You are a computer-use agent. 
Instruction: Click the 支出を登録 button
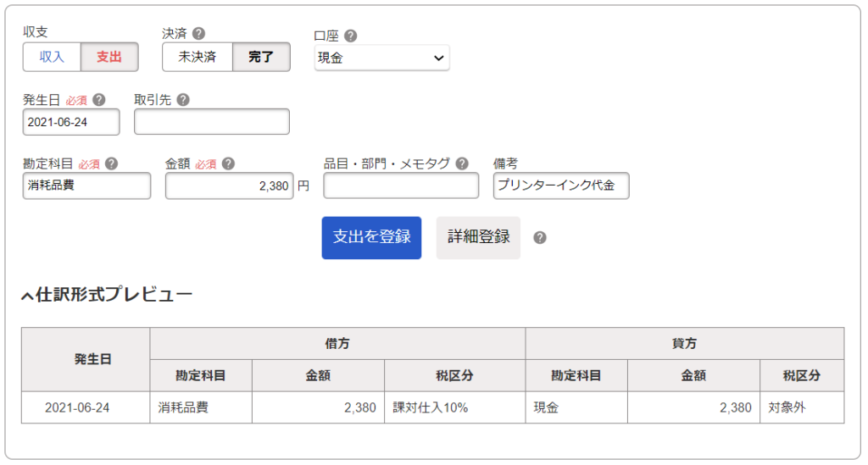tap(371, 238)
